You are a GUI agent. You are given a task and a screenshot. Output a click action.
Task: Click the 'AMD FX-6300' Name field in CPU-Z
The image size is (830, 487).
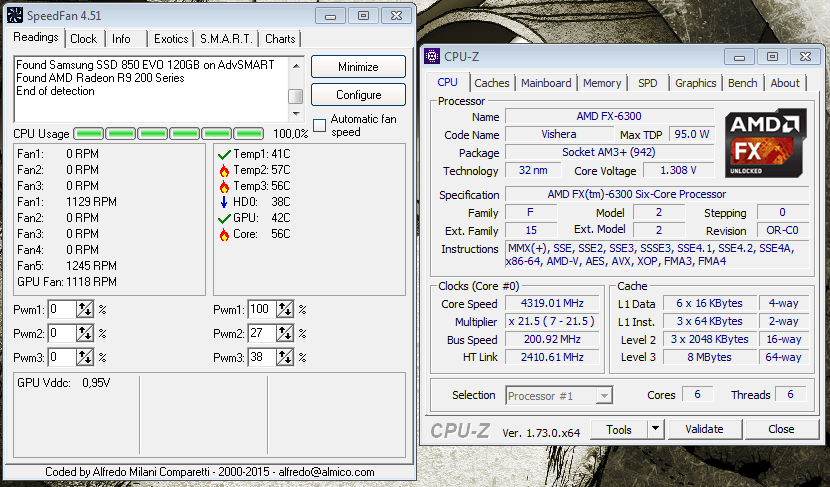click(x=609, y=116)
